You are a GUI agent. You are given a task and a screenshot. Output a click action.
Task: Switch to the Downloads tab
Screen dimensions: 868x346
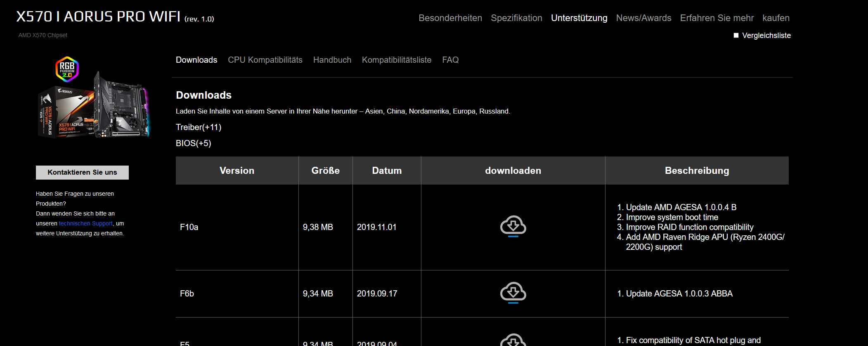pos(196,60)
